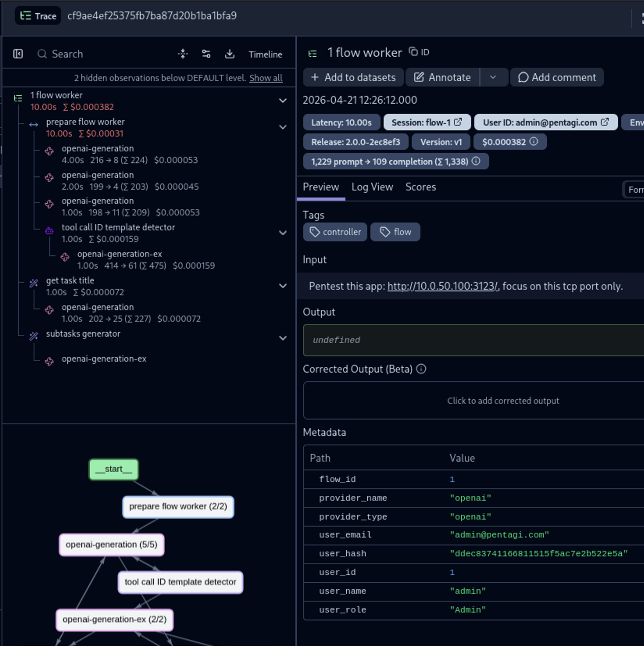
Task: Collapse the tool call ID template detector node
Action: [x=283, y=233]
